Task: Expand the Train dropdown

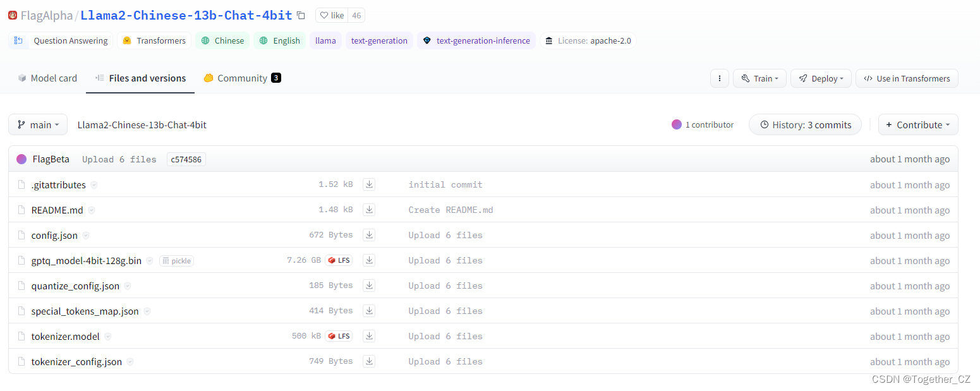Action: (x=759, y=78)
